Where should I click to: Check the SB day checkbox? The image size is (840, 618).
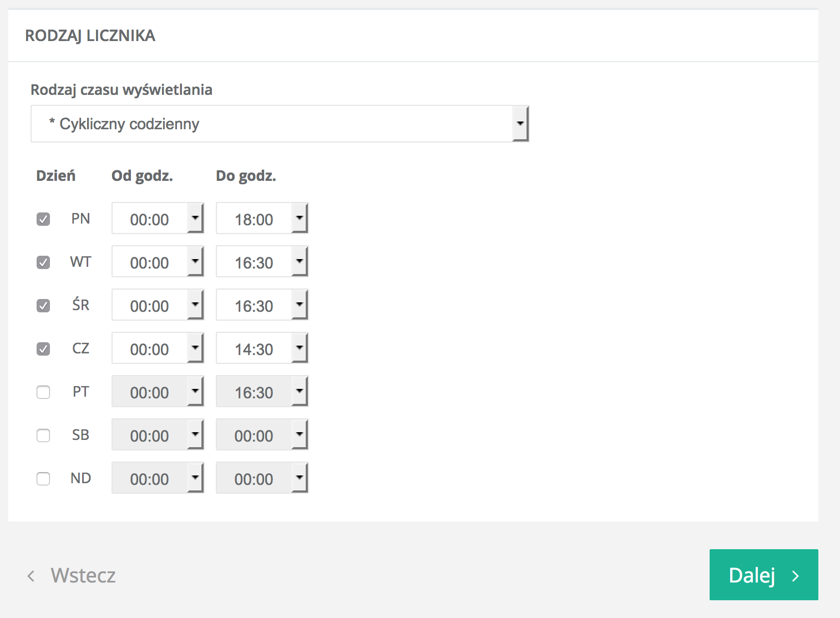43,435
